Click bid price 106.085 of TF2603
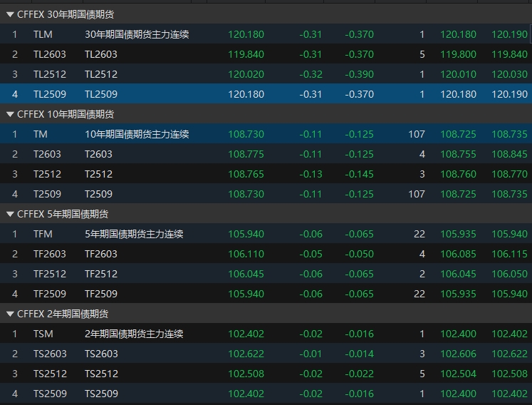The height and width of the screenshot is (405, 532). (x=458, y=254)
